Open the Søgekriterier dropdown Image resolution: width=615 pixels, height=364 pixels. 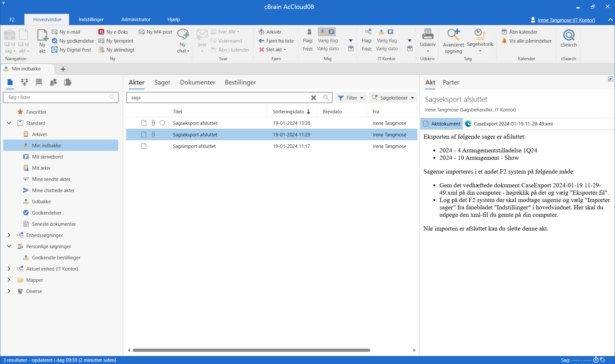pyautogui.click(x=393, y=98)
